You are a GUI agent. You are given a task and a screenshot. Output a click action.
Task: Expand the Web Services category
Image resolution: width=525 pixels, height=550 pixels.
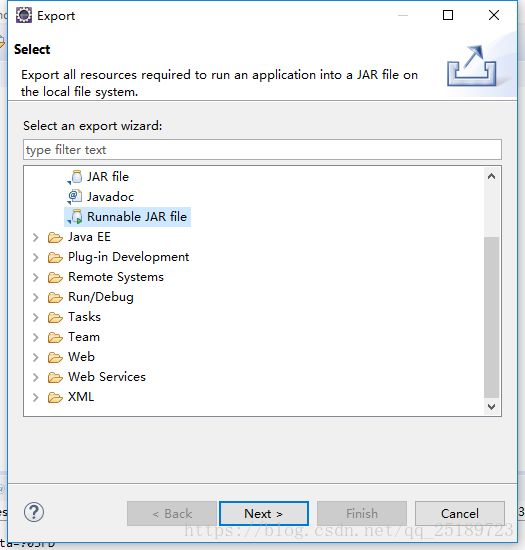click(x=35, y=377)
